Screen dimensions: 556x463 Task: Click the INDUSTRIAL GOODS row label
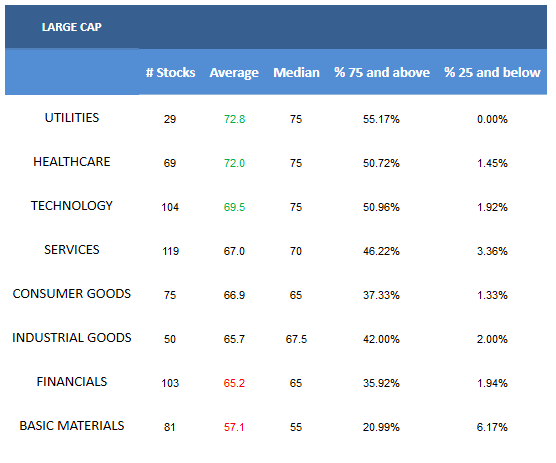72,338
